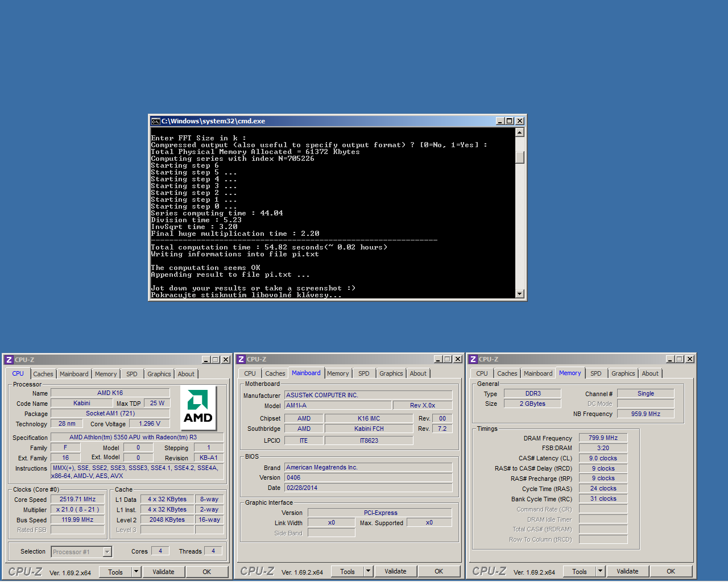
Task: Click Tools button in the CPU window
Action: 115,572
